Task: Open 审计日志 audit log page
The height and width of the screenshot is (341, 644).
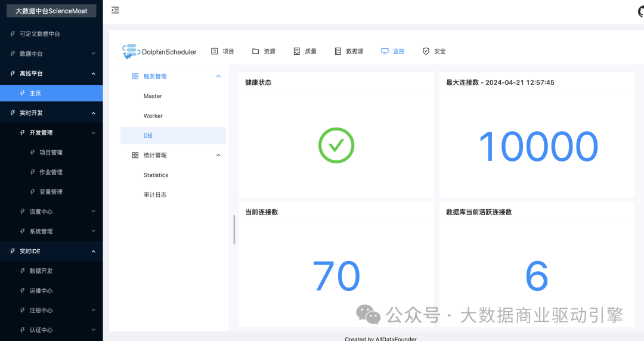Action: pyautogui.click(x=155, y=195)
